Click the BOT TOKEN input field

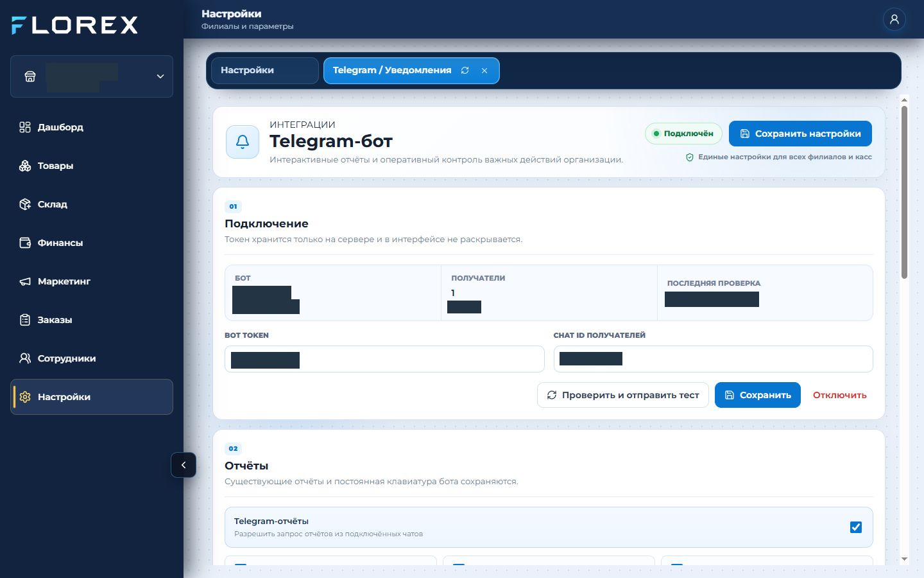384,359
